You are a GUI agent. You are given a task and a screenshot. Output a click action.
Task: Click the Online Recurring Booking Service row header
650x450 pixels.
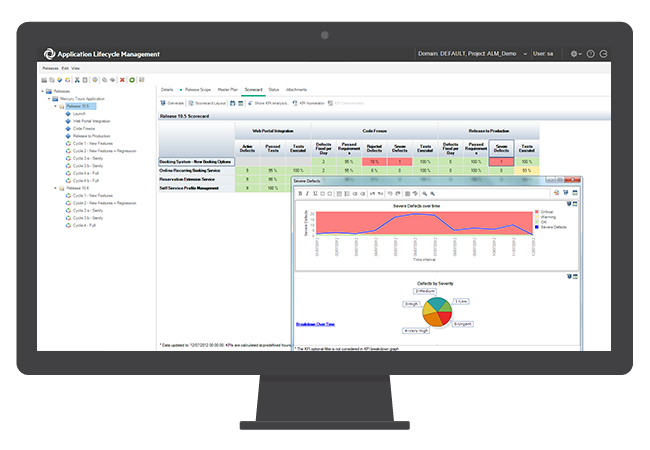tap(196, 170)
